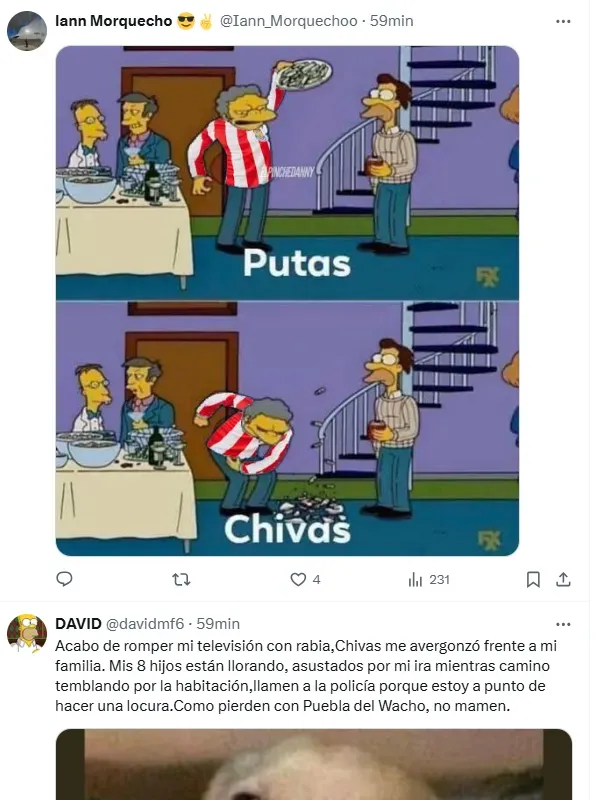Open more options on Iann Morquecho's tweet
Viewport: 606px width, 800px height.
(x=563, y=21)
